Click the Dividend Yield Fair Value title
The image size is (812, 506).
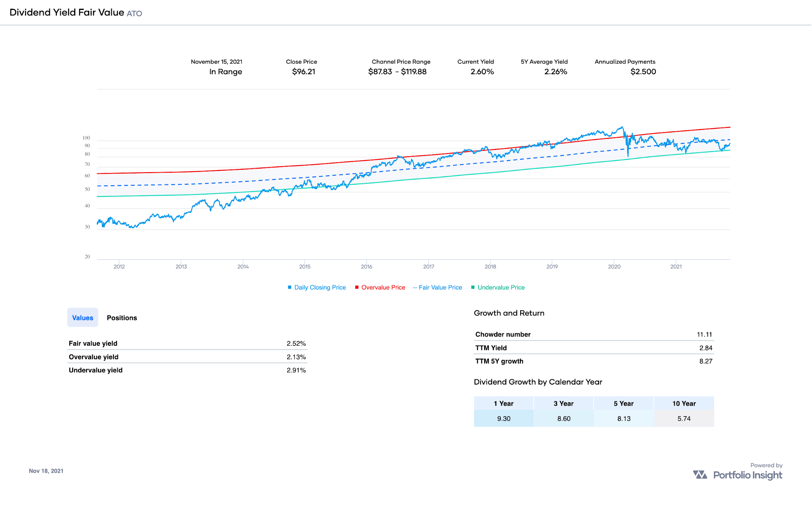(67, 12)
